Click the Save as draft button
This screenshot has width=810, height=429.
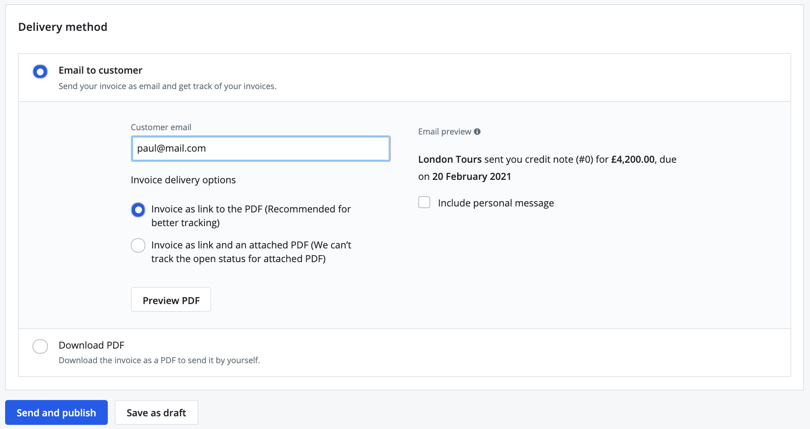coord(156,412)
